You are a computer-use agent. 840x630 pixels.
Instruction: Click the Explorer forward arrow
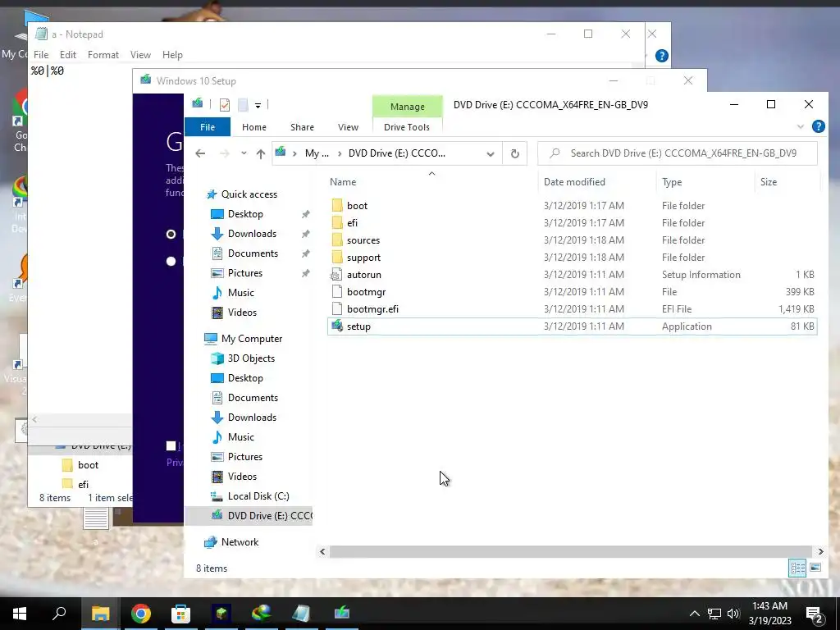225,153
